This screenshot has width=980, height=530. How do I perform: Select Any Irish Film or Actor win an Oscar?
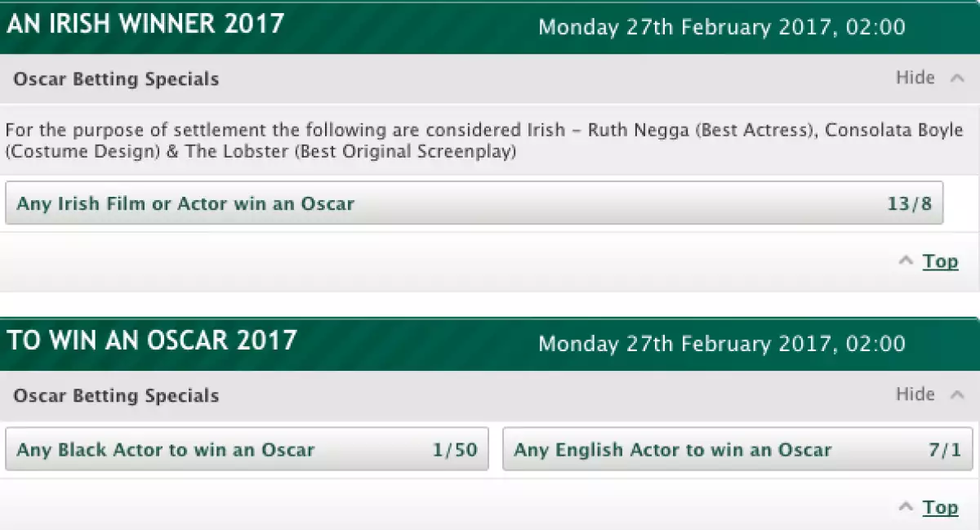tap(474, 203)
